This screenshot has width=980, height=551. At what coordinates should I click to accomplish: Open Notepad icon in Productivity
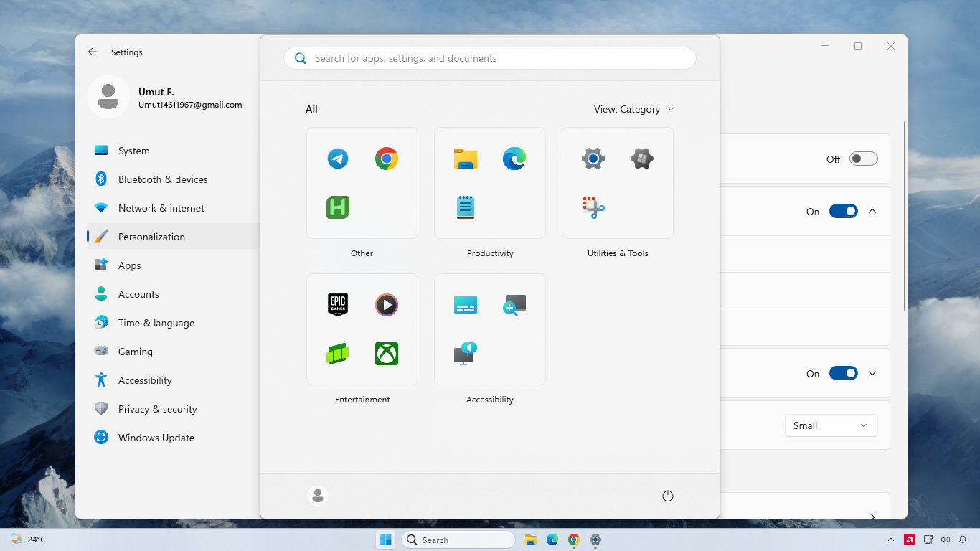point(466,207)
